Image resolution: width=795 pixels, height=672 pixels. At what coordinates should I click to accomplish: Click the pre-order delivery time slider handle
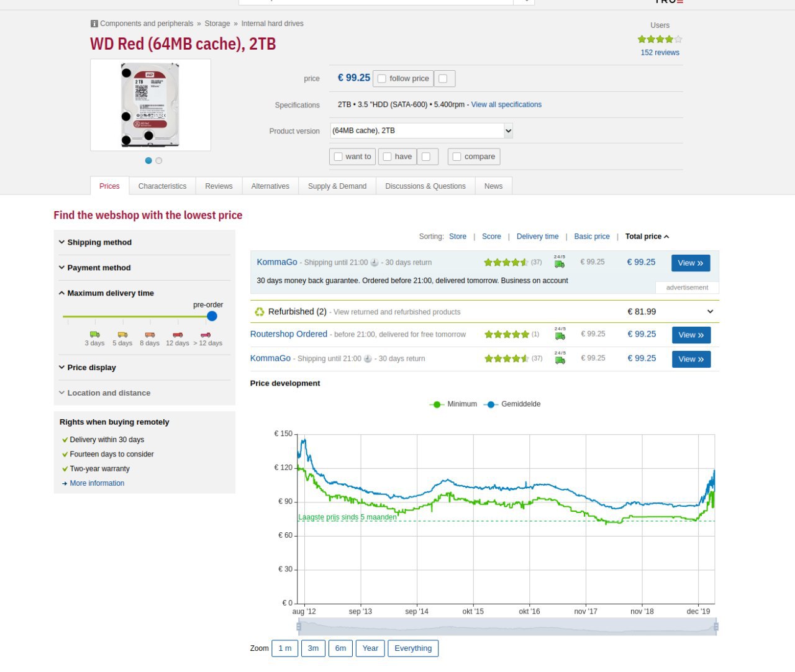point(212,316)
